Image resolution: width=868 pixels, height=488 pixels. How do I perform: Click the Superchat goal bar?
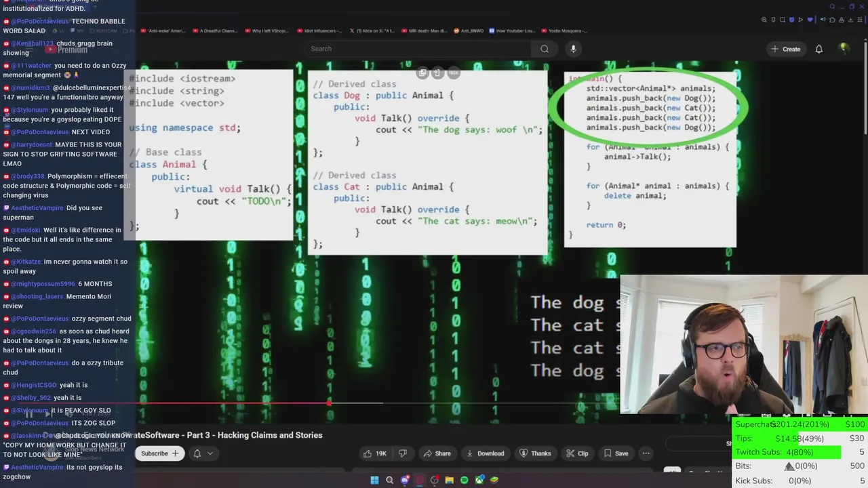click(x=800, y=424)
